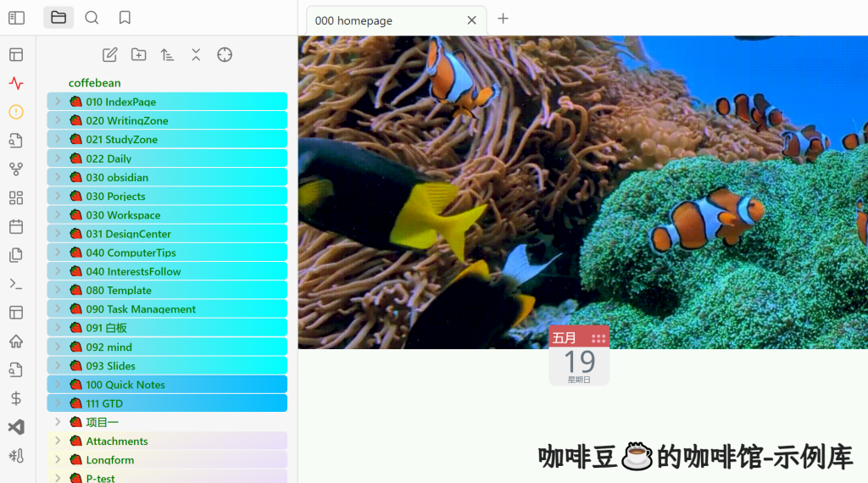Expand the 040 ComputerTips folder chevron

(x=58, y=253)
